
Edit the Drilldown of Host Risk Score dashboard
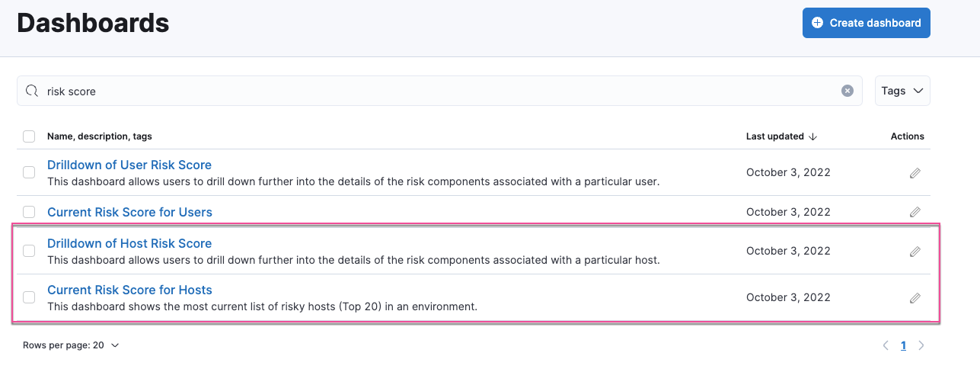tap(915, 252)
